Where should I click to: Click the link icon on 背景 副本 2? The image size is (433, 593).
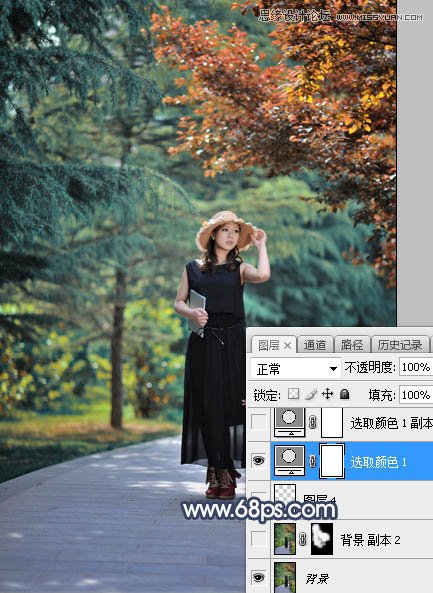[x=302, y=539]
